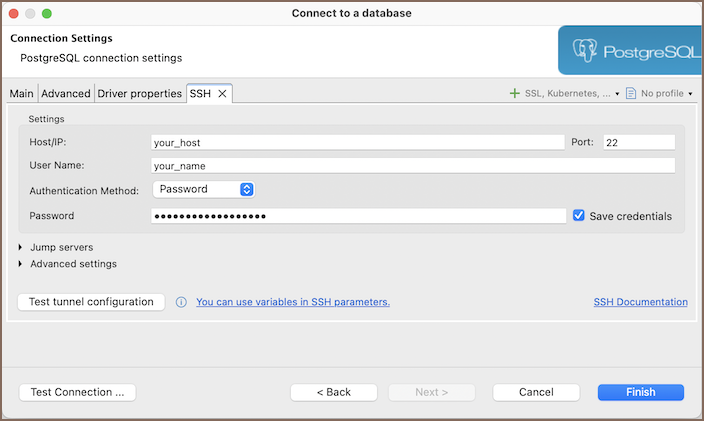Click the PostgreSQL elephant logo
This screenshot has height=421, width=704.
click(x=586, y=50)
